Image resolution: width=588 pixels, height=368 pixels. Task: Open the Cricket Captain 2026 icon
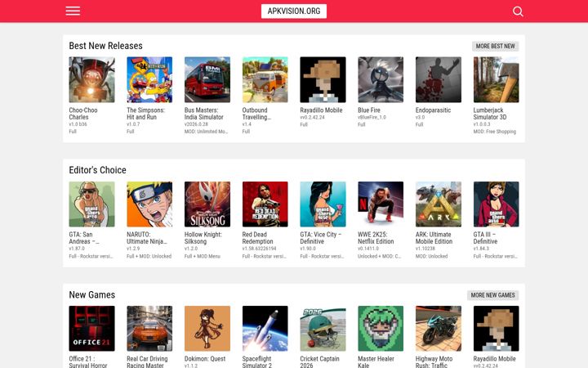click(x=323, y=329)
